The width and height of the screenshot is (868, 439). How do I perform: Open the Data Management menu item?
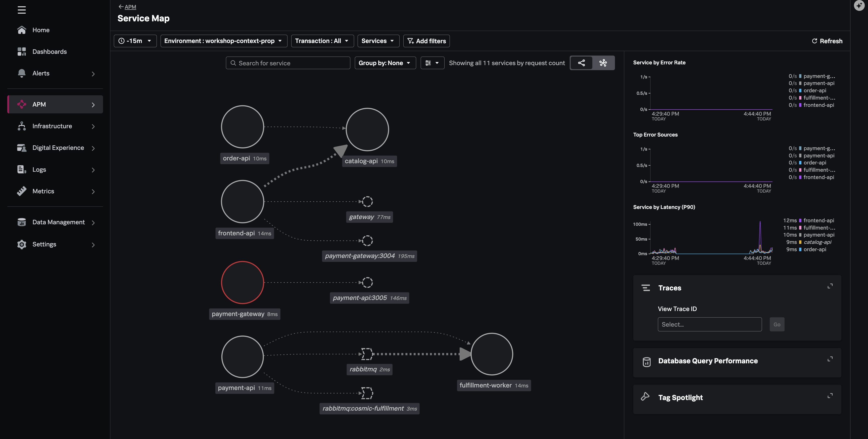coord(55,222)
